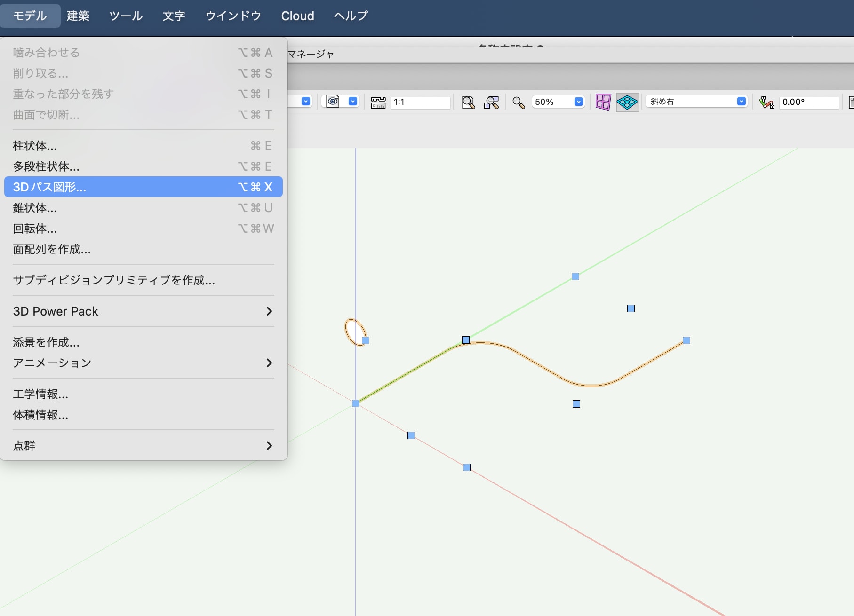854x616 pixels.
Task: Open the ウインドウ menu
Action: point(233,16)
